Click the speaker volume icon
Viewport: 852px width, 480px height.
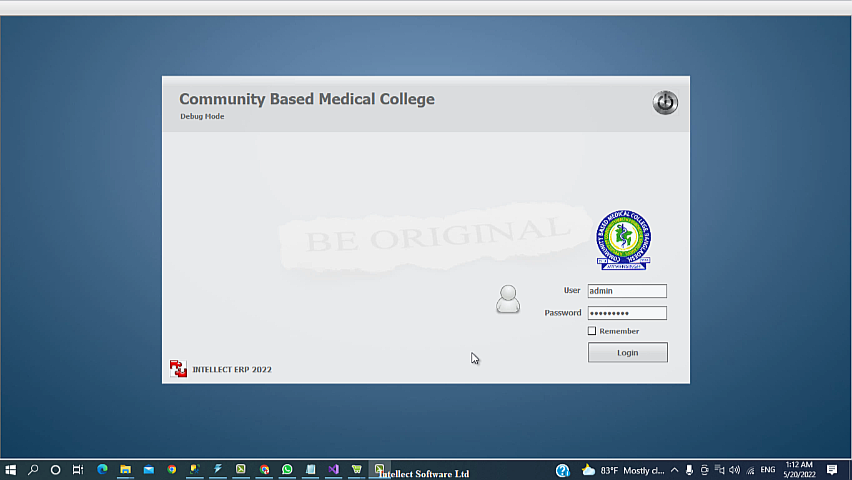(x=735, y=470)
